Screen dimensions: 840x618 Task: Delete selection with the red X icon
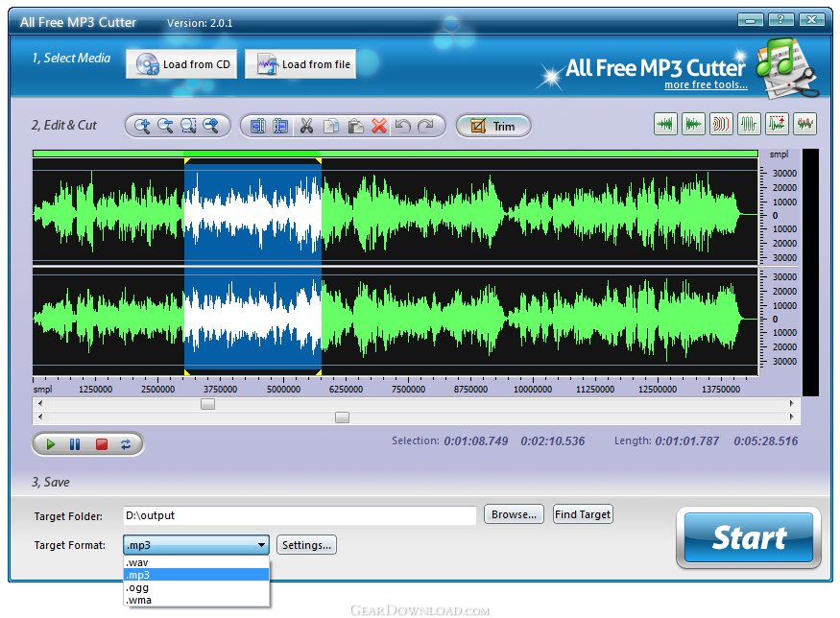[379, 126]
